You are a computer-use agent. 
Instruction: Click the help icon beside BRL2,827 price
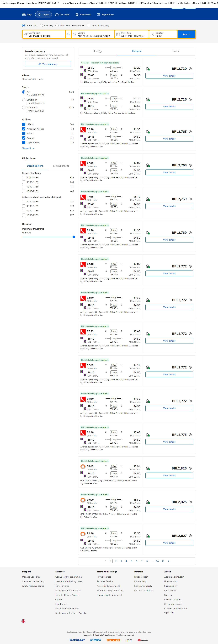(x=190, y=536)
